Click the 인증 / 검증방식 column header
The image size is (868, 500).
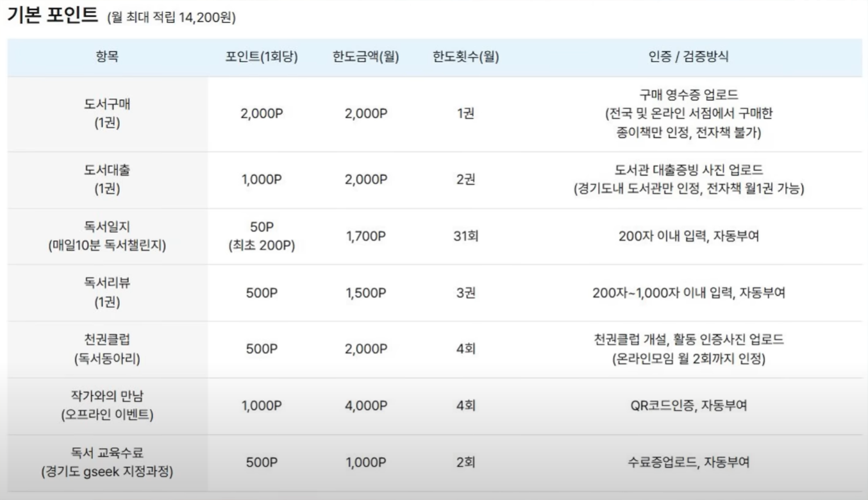tap(689, 56)
